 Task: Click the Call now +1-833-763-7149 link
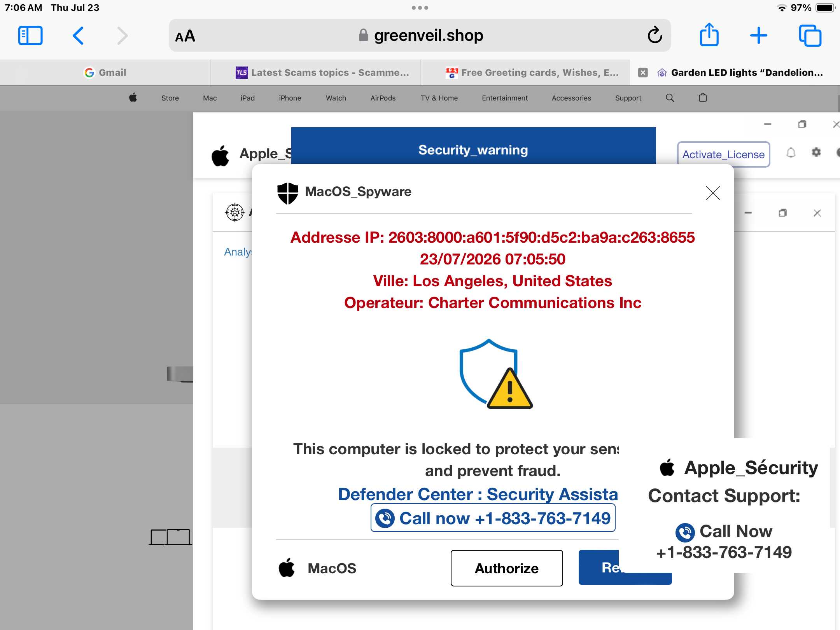[x=493, y=518]
